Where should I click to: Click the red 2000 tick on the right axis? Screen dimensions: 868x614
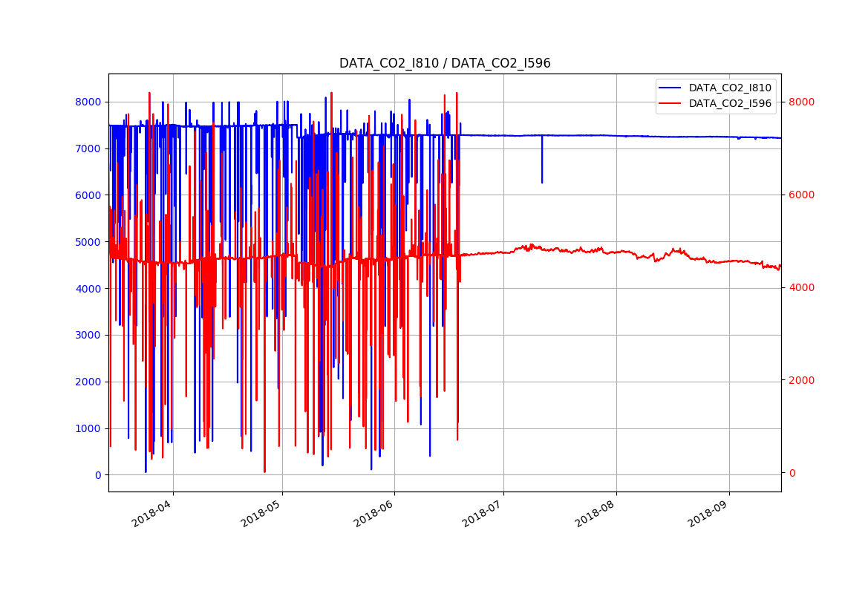coord(800,381)
